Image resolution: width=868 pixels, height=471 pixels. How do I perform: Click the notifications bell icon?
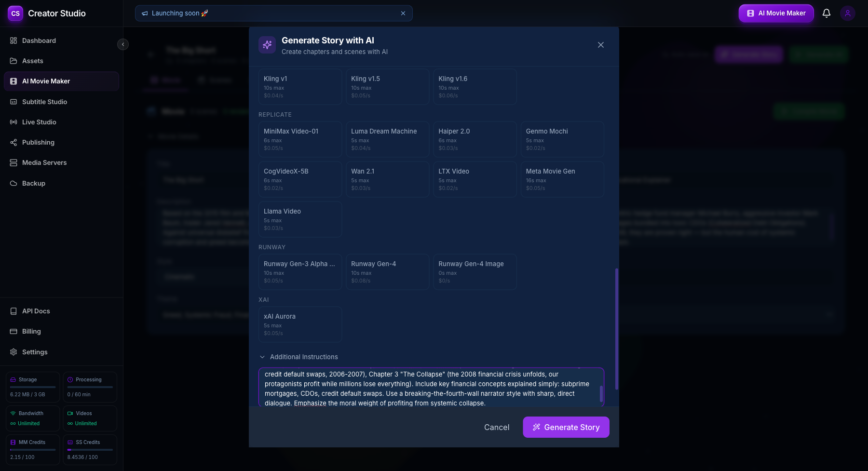[x=827, y=13]
